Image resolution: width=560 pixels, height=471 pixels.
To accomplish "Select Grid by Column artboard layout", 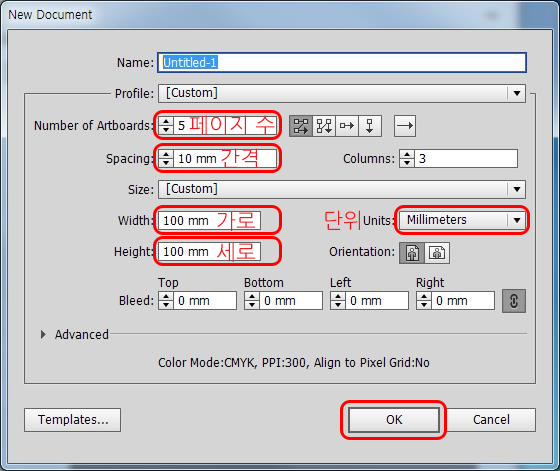I will pos(324,126).
